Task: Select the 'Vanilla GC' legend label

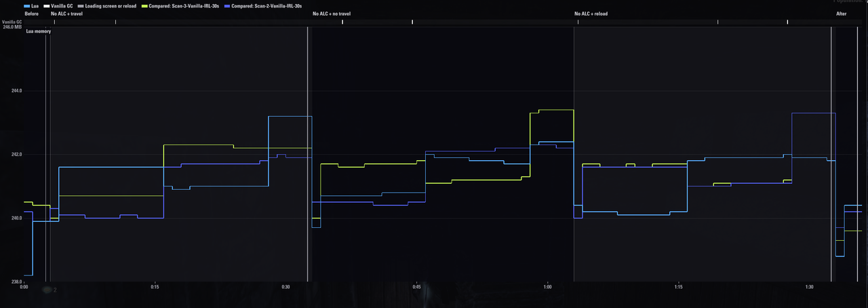Action: 62,5
